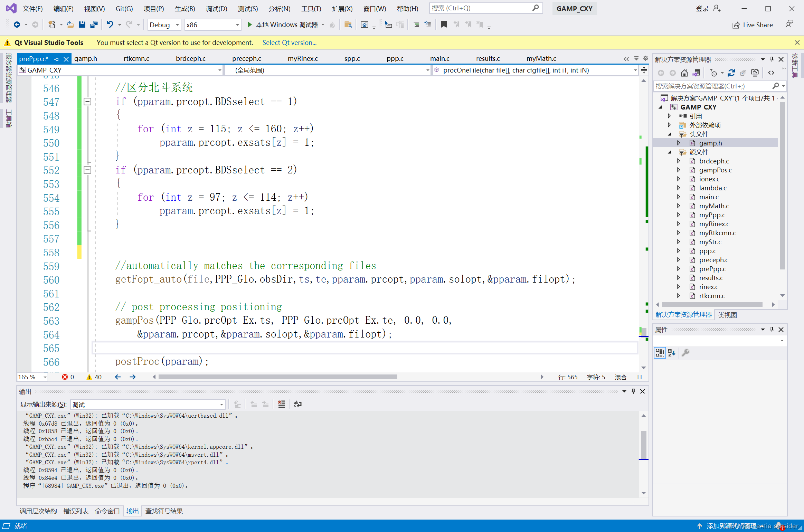Click the Live Share button
Image resolution: width=804 pixels, height=532 pixels.
click(x=753, y=25)
